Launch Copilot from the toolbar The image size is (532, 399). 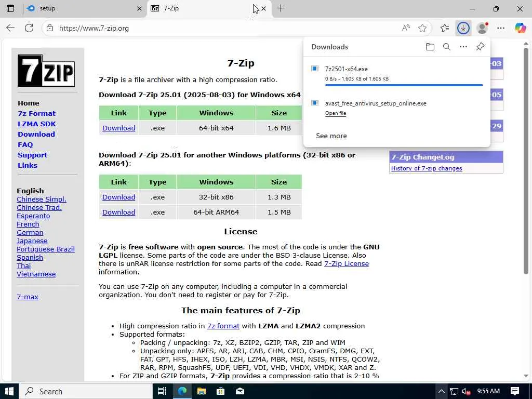tap(520, 28)
